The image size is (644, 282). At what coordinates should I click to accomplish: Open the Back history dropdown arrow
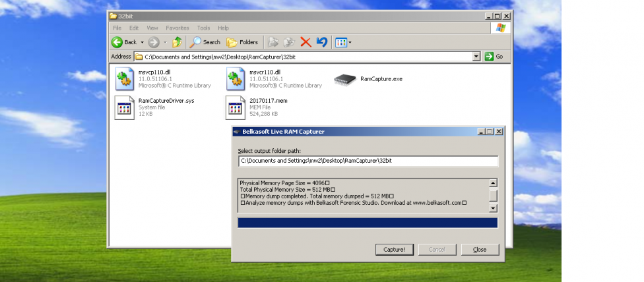click(142, 42)
